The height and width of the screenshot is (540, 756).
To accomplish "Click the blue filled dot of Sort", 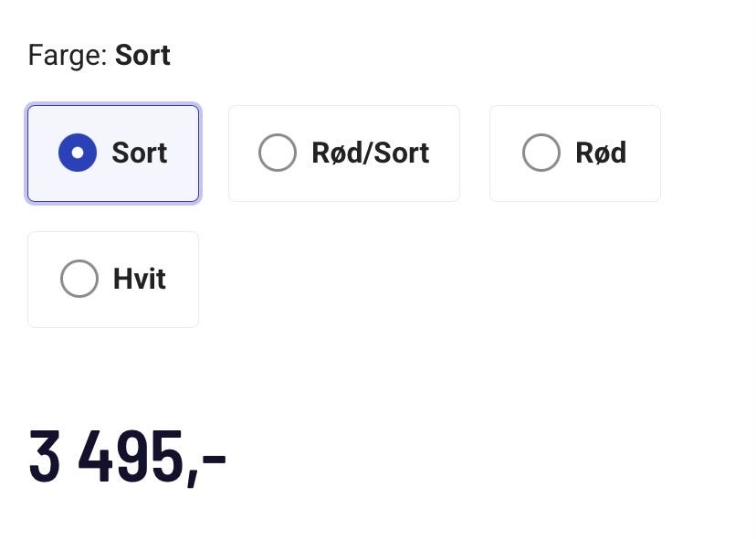I will click(x=78, y=153).
